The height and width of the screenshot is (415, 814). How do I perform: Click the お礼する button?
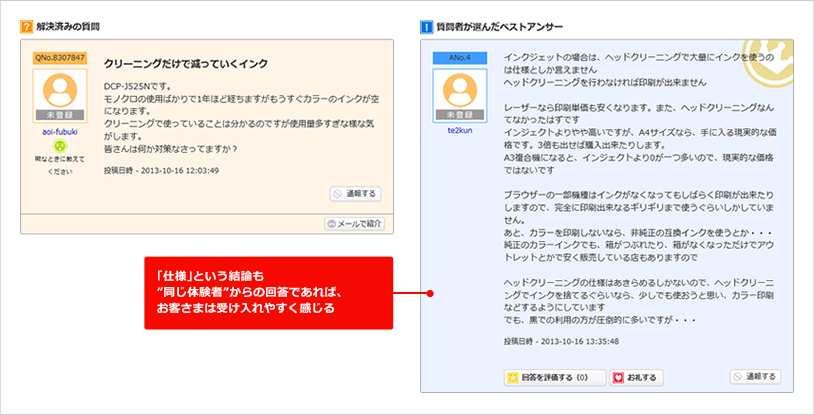tap(636, 378)
